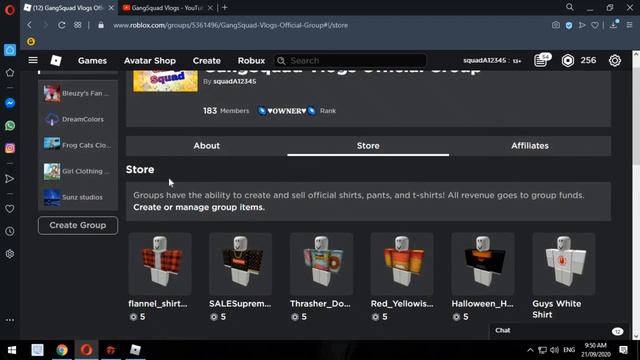Open the Roblox hamburger navigation menu

point(33,60)
